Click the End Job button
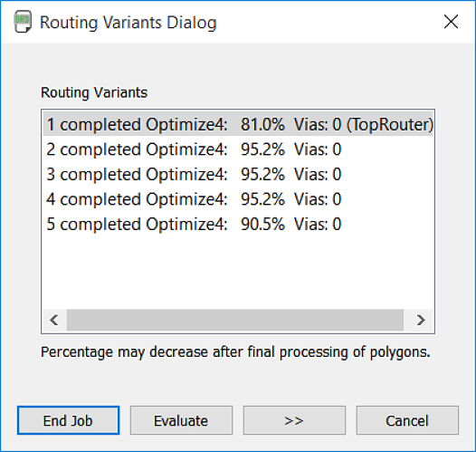This screenshot has width=476, height=452. (68, 420)
